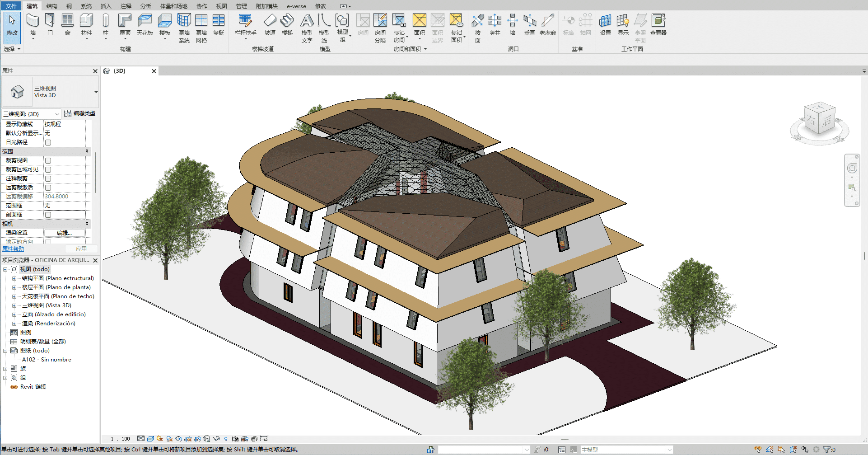Image resolution: width=868 pixels, height=455 pixels.
Task: Enable the 注释裁剪 checkbox
Action: tap(48, 178)
